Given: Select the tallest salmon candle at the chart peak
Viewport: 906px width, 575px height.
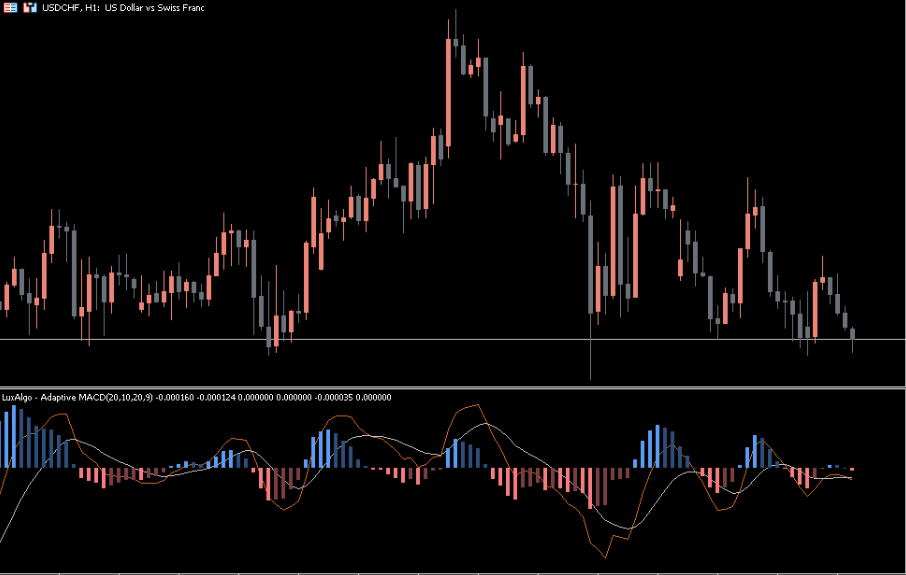Looking at the screenshot, I should [x=449, y=92].
